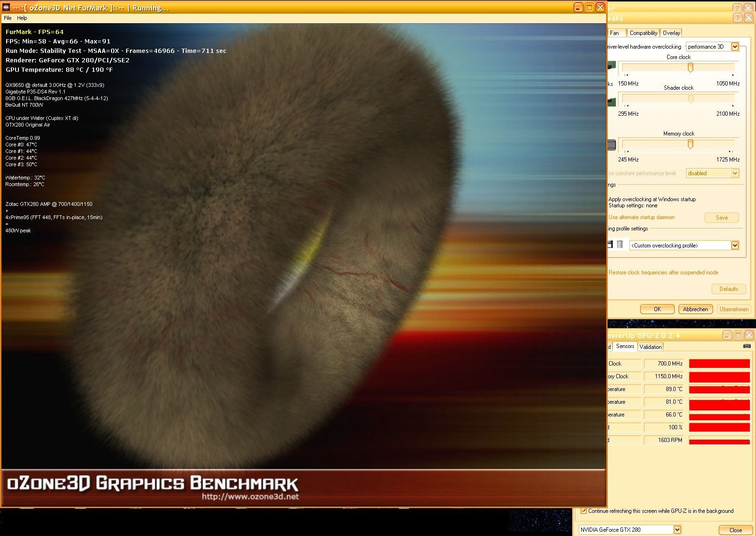Expand the Custom overclocking profile dropdown

pyautogui.click(x=684, y=246)
